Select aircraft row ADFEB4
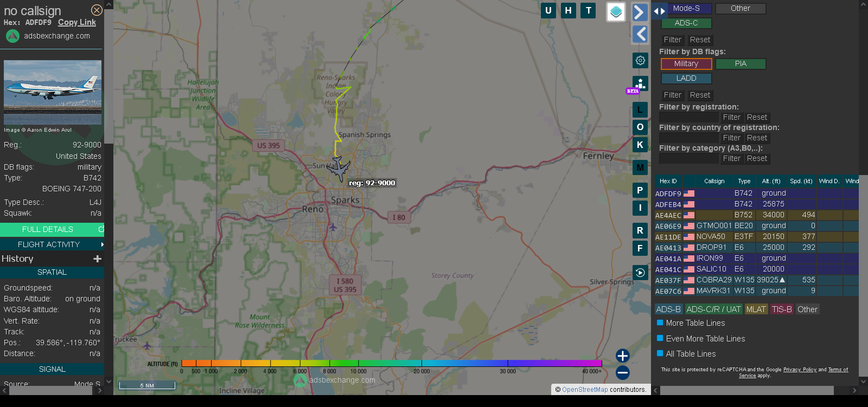The image size is (868, 407). (x=756, y=204)
